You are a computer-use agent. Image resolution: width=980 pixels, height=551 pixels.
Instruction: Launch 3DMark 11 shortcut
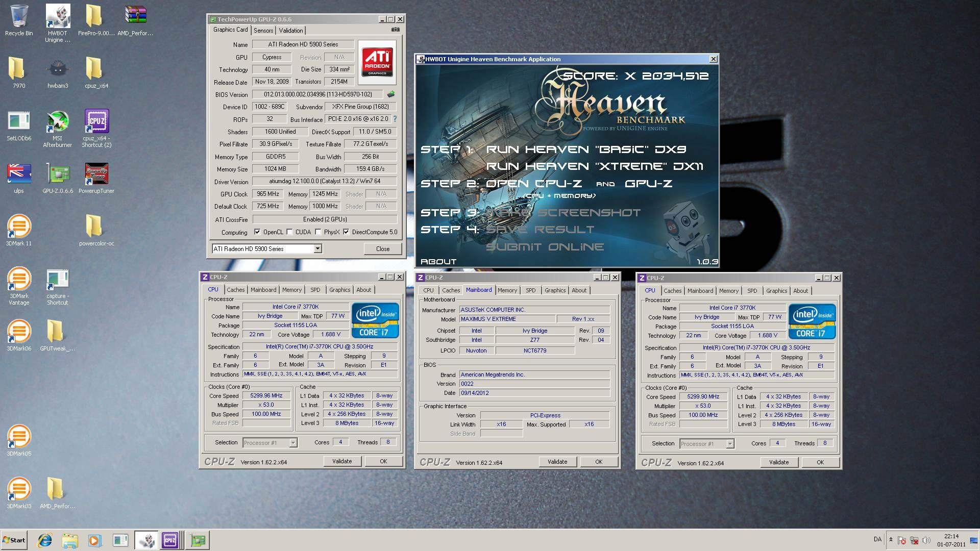(x=19, y=231)
